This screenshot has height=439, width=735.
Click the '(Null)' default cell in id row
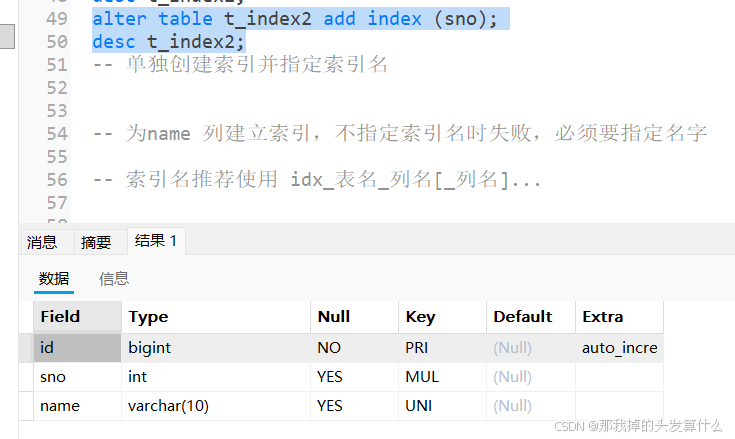tap(531, 348)
